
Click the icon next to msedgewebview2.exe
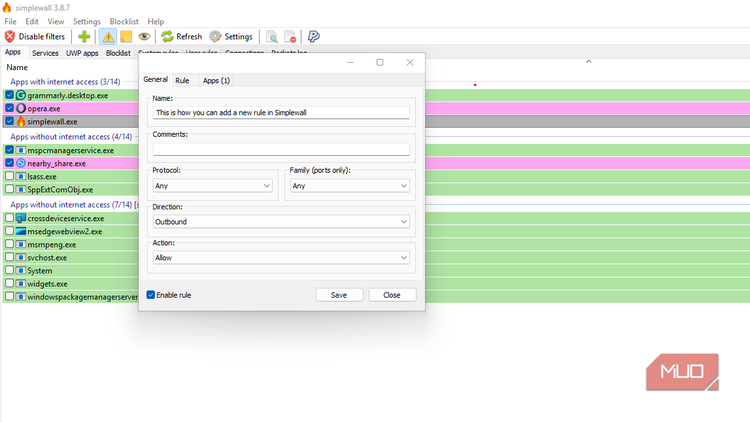pos(21,231)
